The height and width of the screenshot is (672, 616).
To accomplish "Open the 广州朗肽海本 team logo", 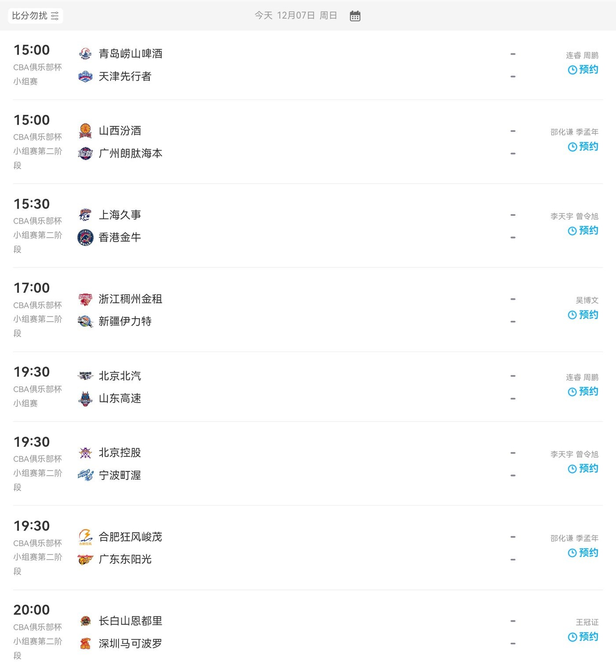I will click(x=85, y=154).
